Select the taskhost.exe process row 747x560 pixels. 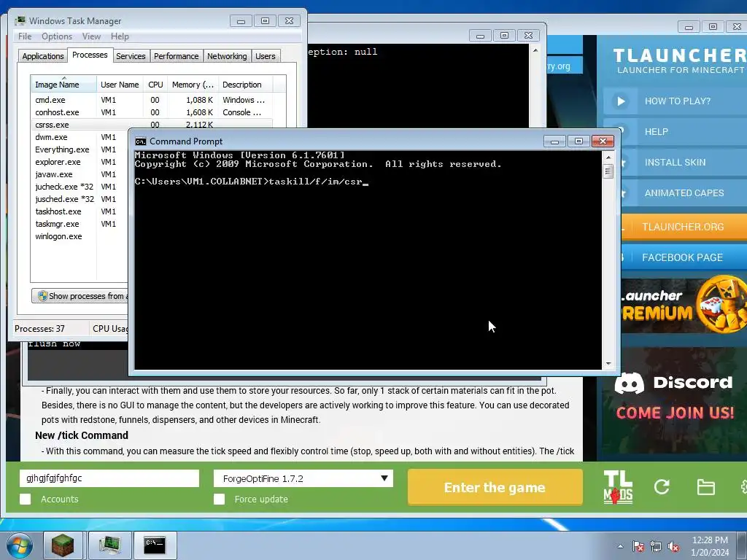(x=80, y=211)
